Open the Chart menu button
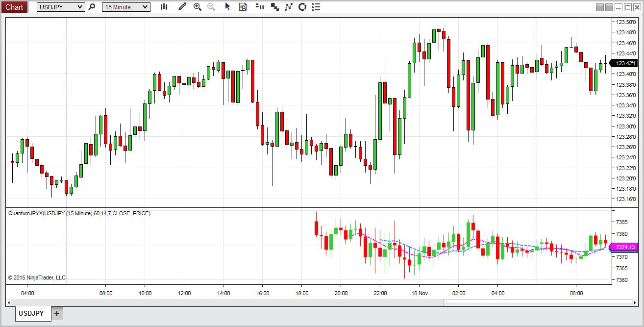Screen dimensions: 644x327 pos(14,7)
